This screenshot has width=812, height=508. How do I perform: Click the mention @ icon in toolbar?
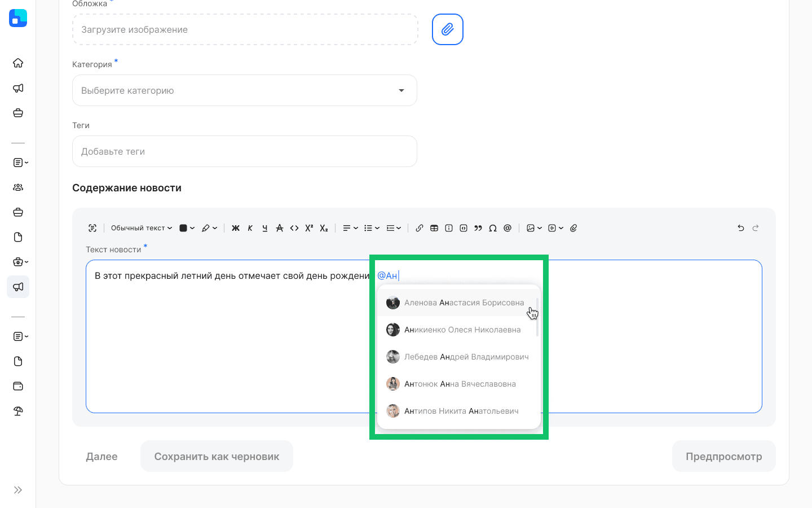pyautogui.click(x=507, y=228)
